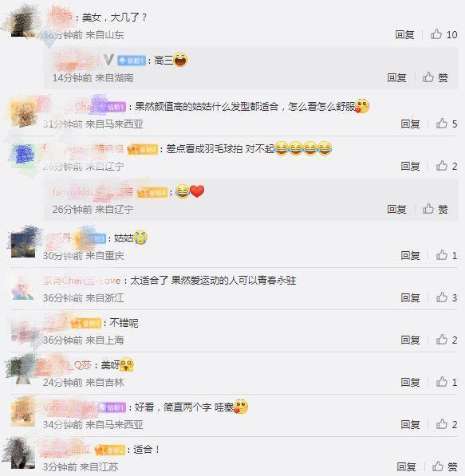The width and height of the screenshot is (465, 476).
Task: Click the username ending in 'Love' from 浙江
Action: (81, 281)
